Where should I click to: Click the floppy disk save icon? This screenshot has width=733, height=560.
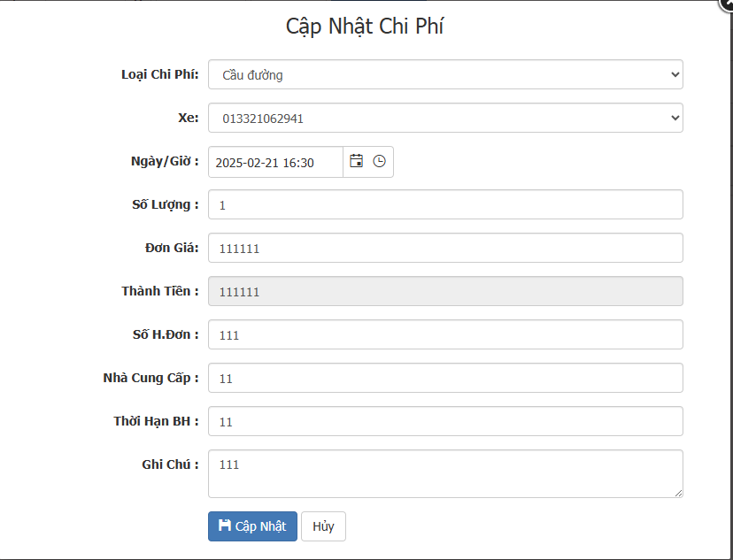(225, 525)
